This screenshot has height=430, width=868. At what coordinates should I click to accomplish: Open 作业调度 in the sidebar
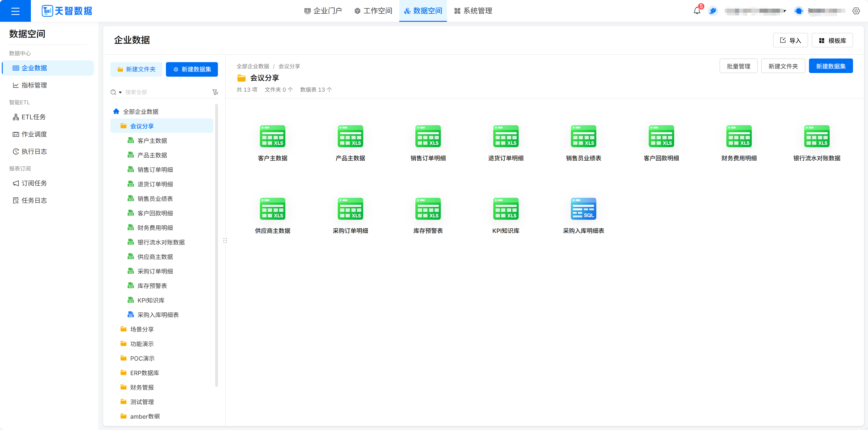click(48, 134)
